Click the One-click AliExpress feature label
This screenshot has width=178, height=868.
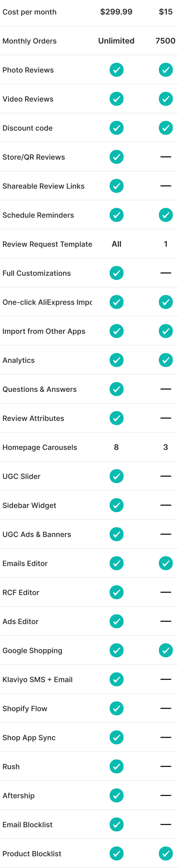(47, 302)
